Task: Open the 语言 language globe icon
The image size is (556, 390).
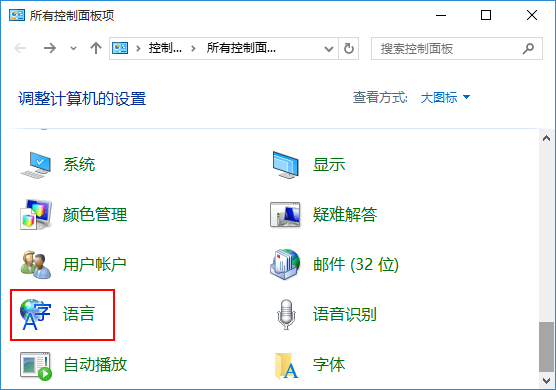Action: point(36,314)
